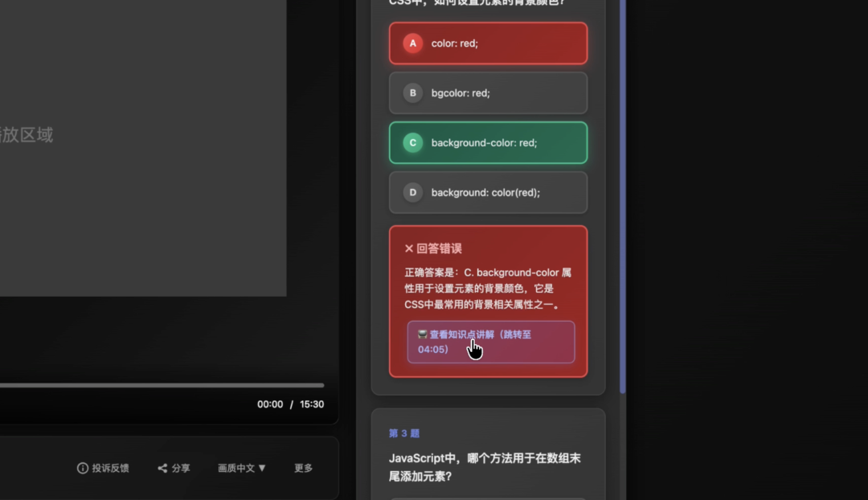Click the X icon beside 回答错误
The image size is (868, 500).
(409, 249)
